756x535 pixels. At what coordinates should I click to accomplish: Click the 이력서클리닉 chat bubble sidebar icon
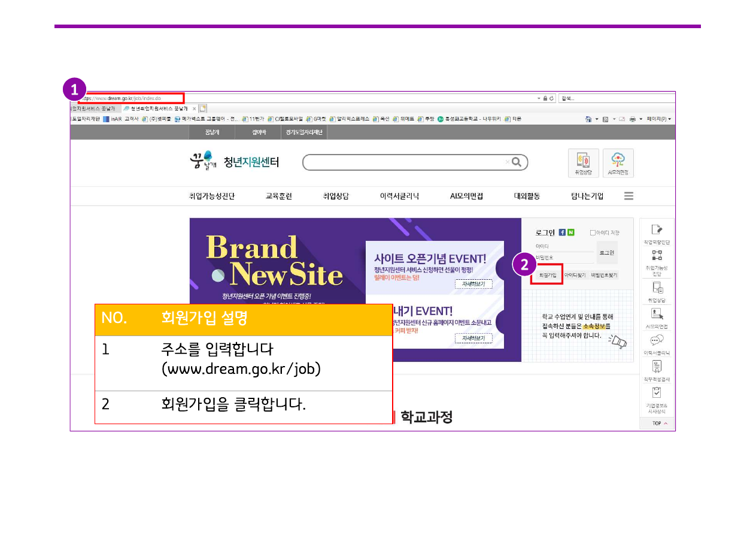pos(657,344)
